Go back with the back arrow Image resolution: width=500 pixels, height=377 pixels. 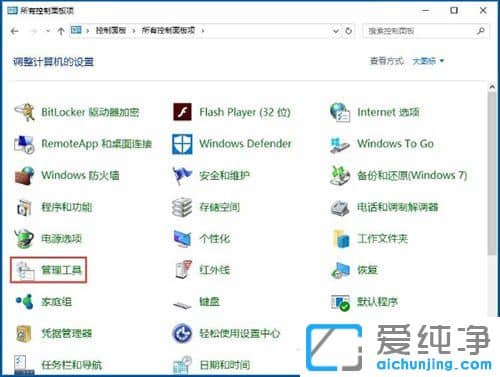[15, 31]
